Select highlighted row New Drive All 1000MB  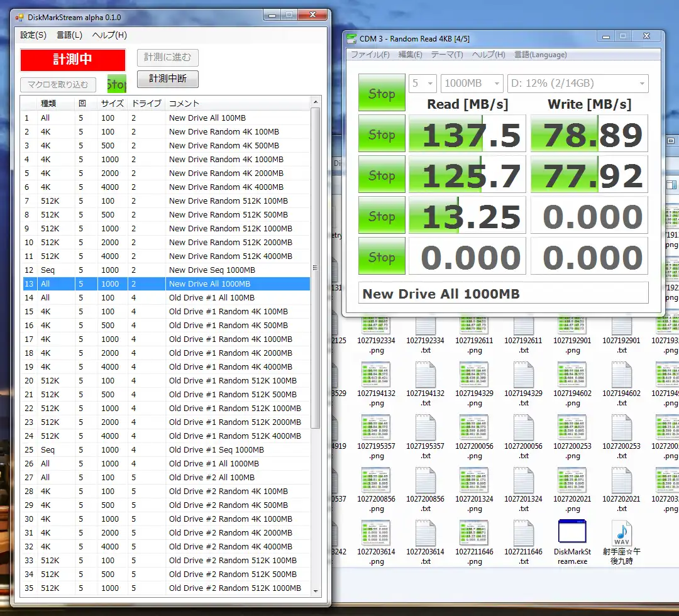point(166,284)
